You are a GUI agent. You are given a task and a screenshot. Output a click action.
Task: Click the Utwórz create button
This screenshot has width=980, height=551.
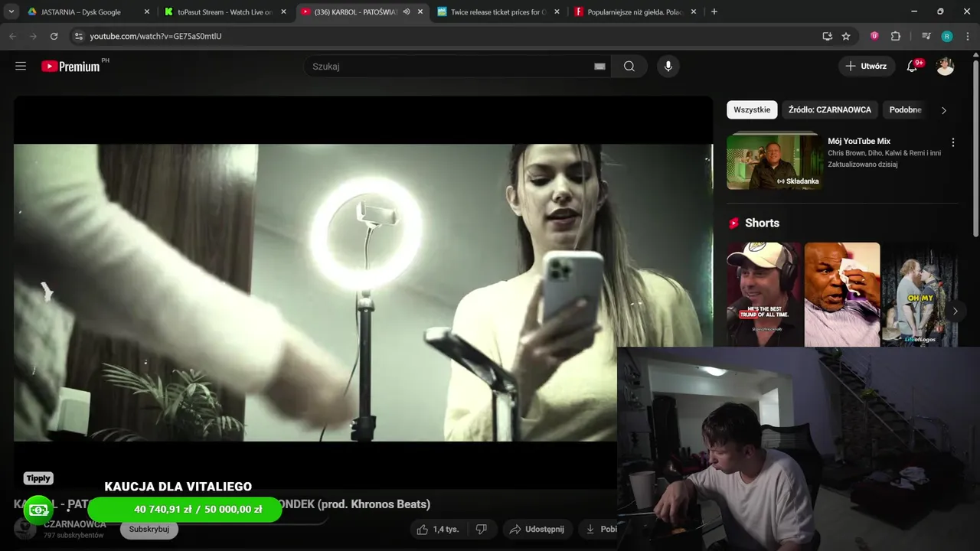click(x=865, y=67)
